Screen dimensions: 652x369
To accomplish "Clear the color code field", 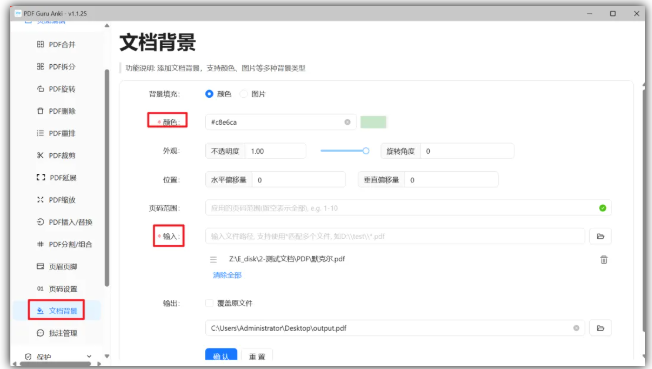I will tap(347, 122).
